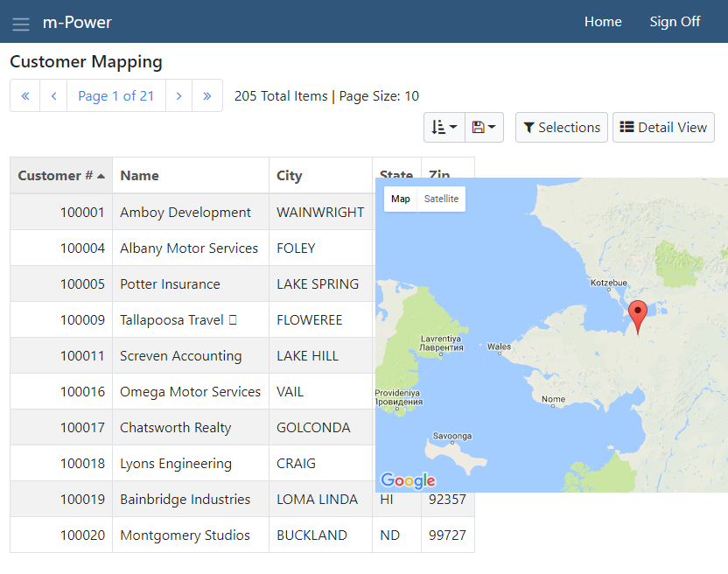Screen dimensions: 728x574
Task: Sort by Customer # column header
Action: pos(61,176)
